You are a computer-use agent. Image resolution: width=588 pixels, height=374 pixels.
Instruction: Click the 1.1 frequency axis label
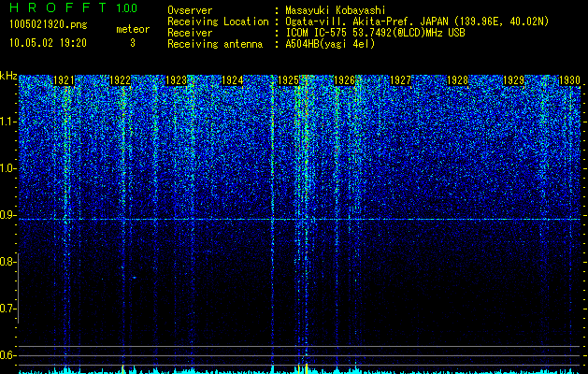[x=8, y=122]
